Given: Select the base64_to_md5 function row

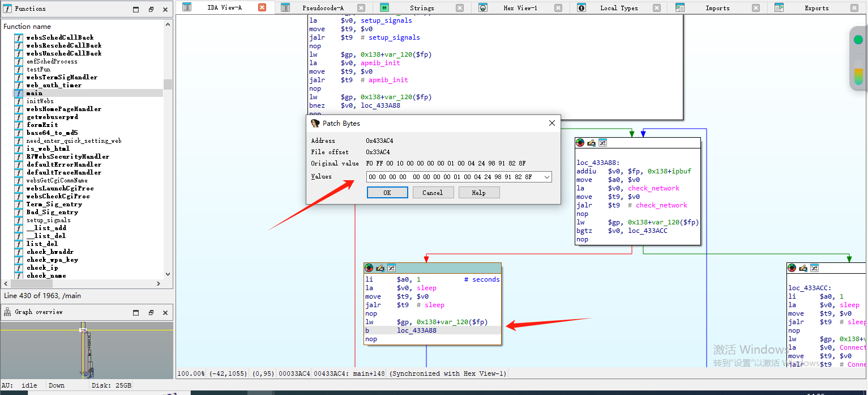Looking at the screenshot, I should (x=88, y=133).
